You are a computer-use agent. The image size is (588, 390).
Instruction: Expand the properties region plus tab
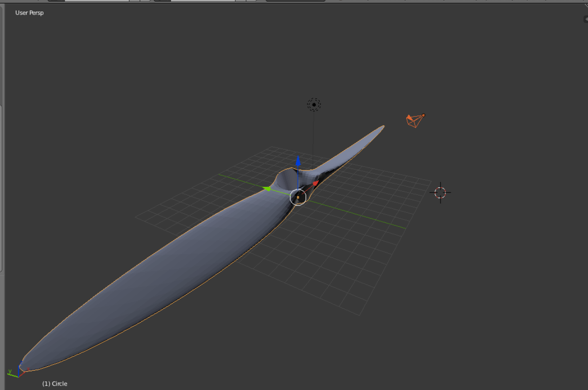[x=585, y=19]
